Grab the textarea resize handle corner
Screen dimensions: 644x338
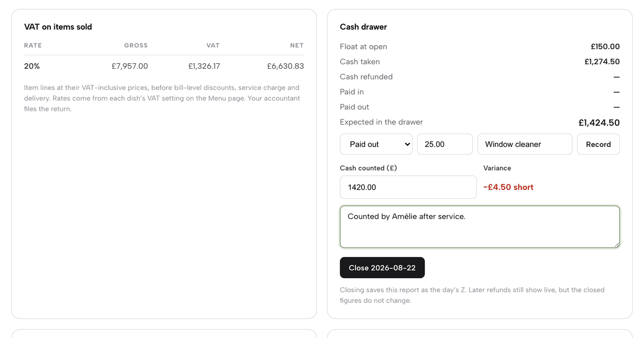click(x=617, y=245)
